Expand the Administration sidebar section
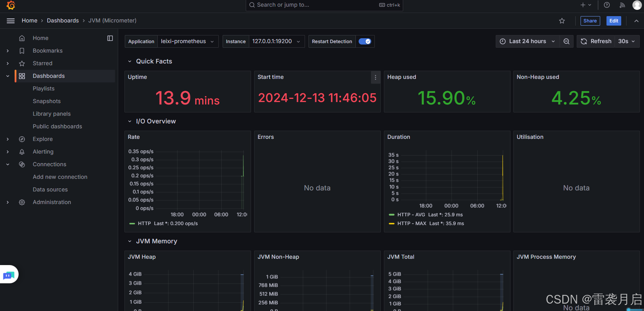Image resolution: width=644 pixels, height=311 pixels. click(x=8, y=202)
